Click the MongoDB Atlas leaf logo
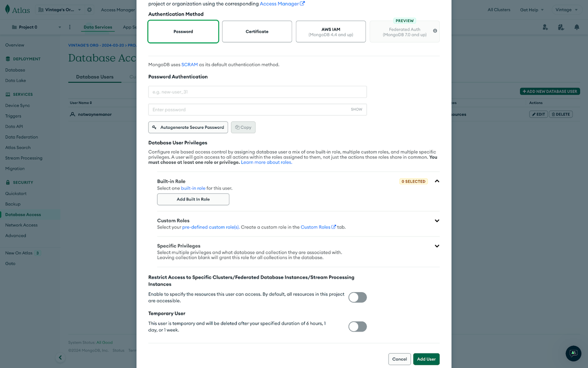Image resolution: width=588 pixels, height=368 pixels. tap(6, 9)
